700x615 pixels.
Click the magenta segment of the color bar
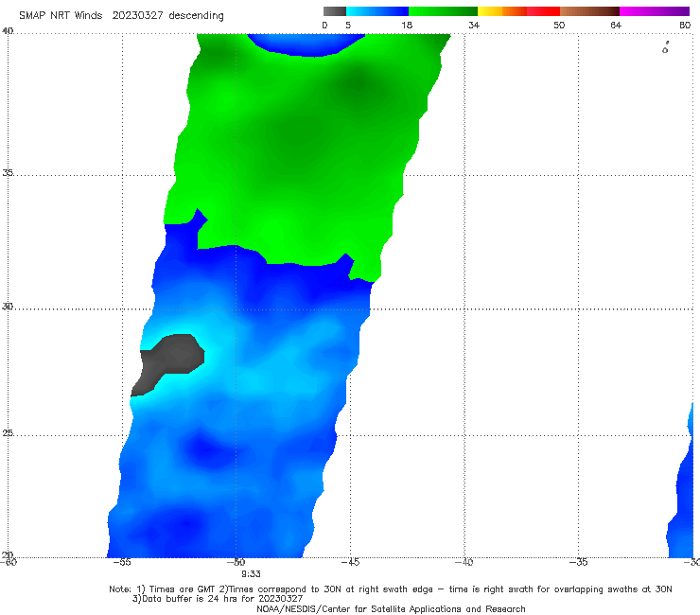pos(655,11)
